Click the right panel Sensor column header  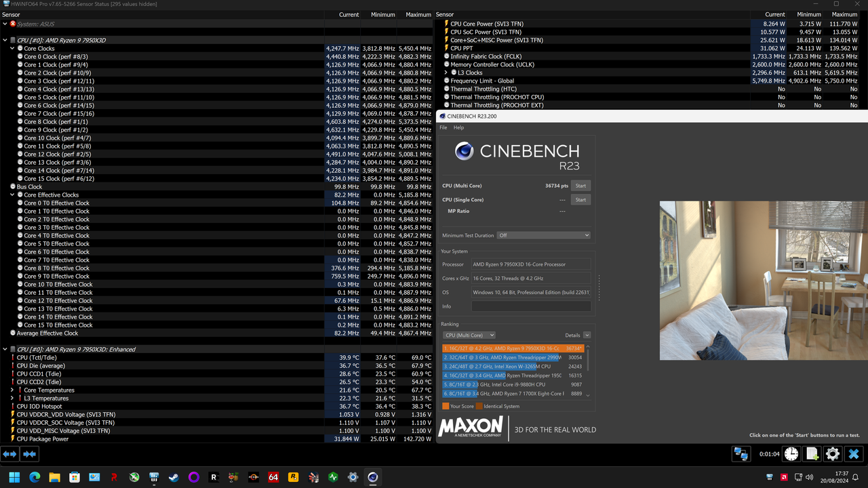445,14
